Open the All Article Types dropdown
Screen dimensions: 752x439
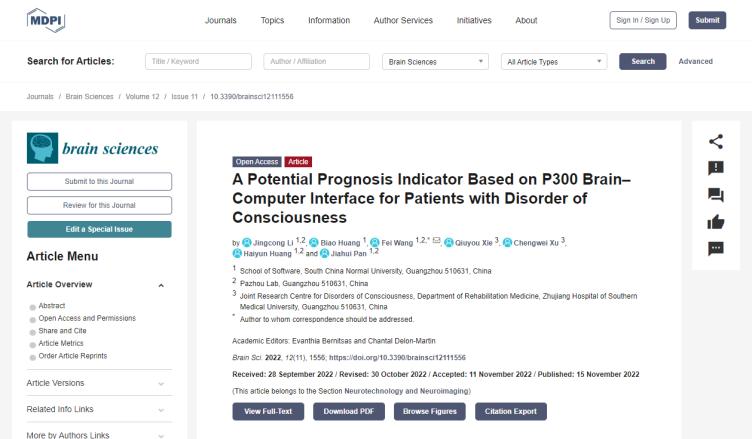pos(554,61)
